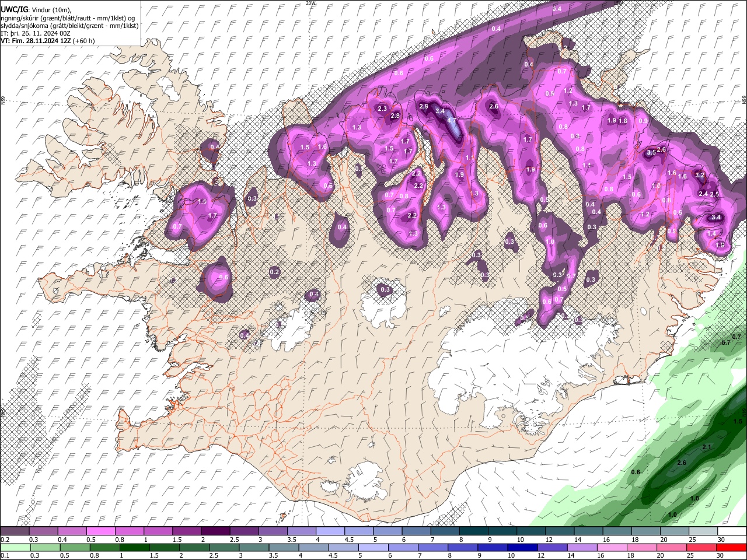Click the green 2.6 rain value in southeast

point(682,463)
